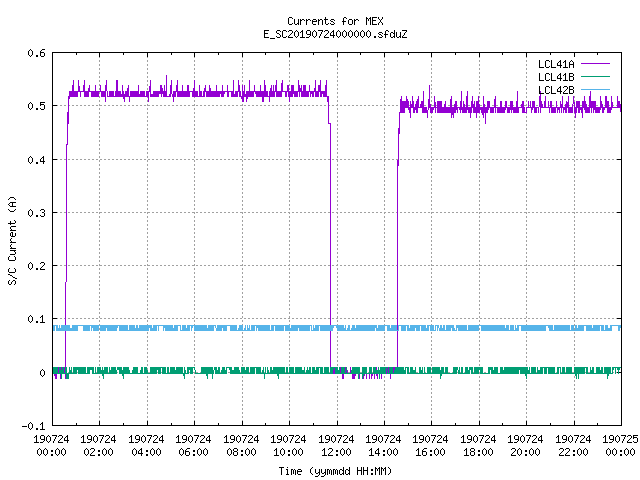Click the 0.3 y-axis tick label
The height and width of the screenshot is (480, 640).
(36, 213)
